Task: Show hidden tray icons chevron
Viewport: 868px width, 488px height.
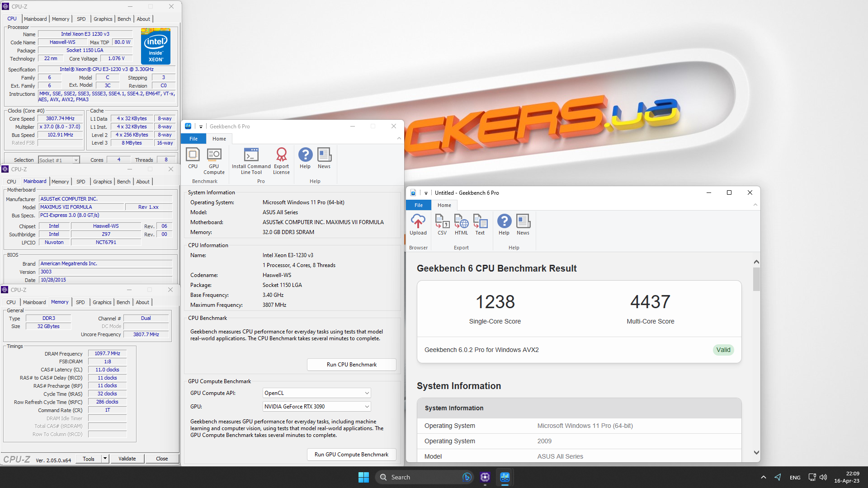Action: (764, 477)
